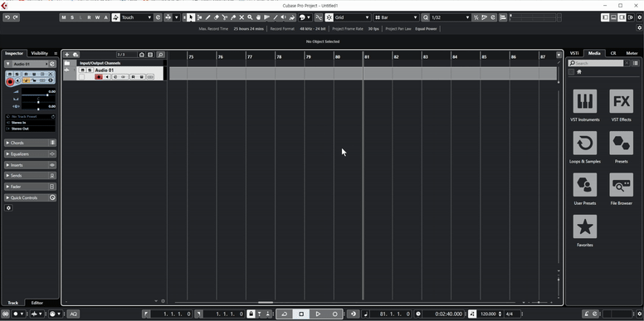Open the 1/32 quantize preset dropdown
Image resolution: width=644 pixels, height=321 pixels.
[x=450, y=17]
